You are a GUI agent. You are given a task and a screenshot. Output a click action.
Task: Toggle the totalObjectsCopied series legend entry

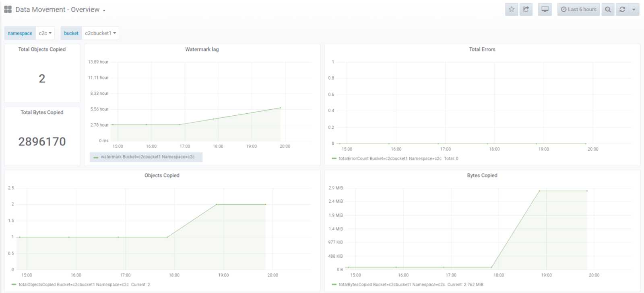[x=73, y=285]
